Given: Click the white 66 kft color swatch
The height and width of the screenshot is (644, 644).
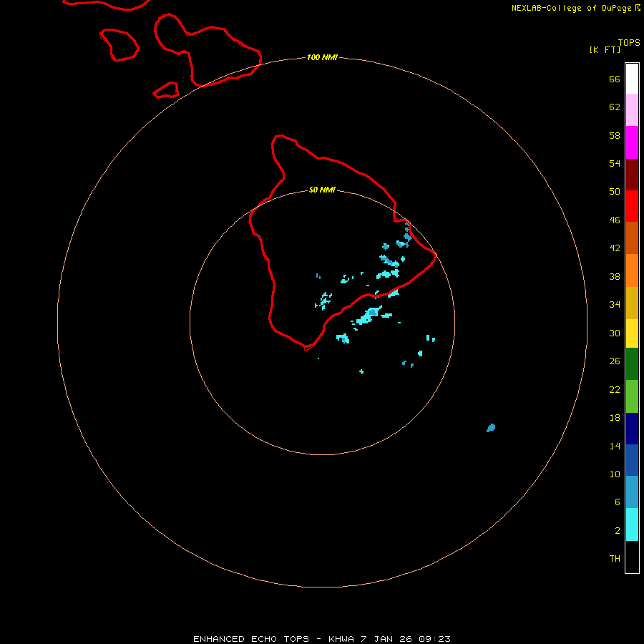Looking at the screenshot, I should (632, 79).
